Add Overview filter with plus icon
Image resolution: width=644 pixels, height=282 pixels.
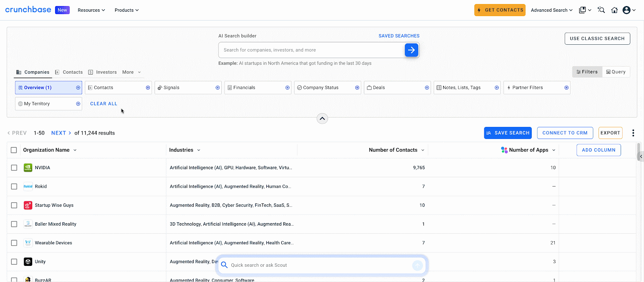[x=78, y=87]
